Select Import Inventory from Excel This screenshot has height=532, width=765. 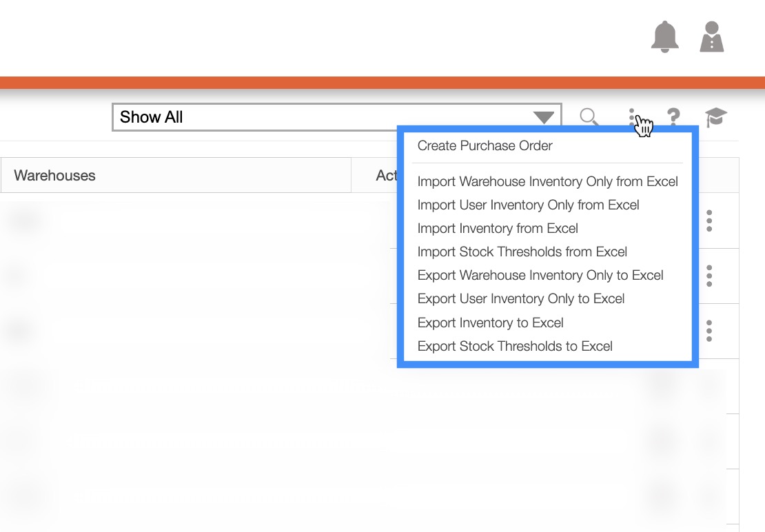(498, 228)
